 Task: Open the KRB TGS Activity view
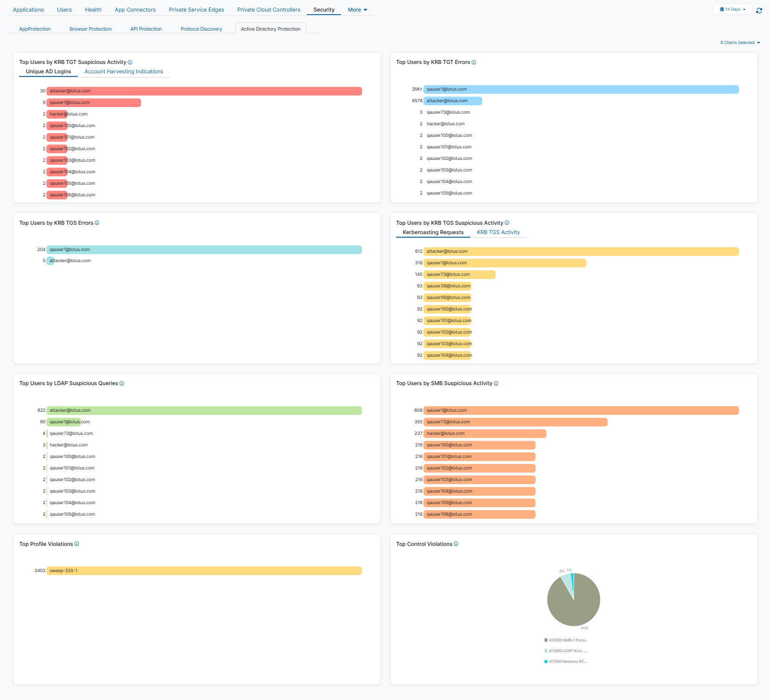498,232
